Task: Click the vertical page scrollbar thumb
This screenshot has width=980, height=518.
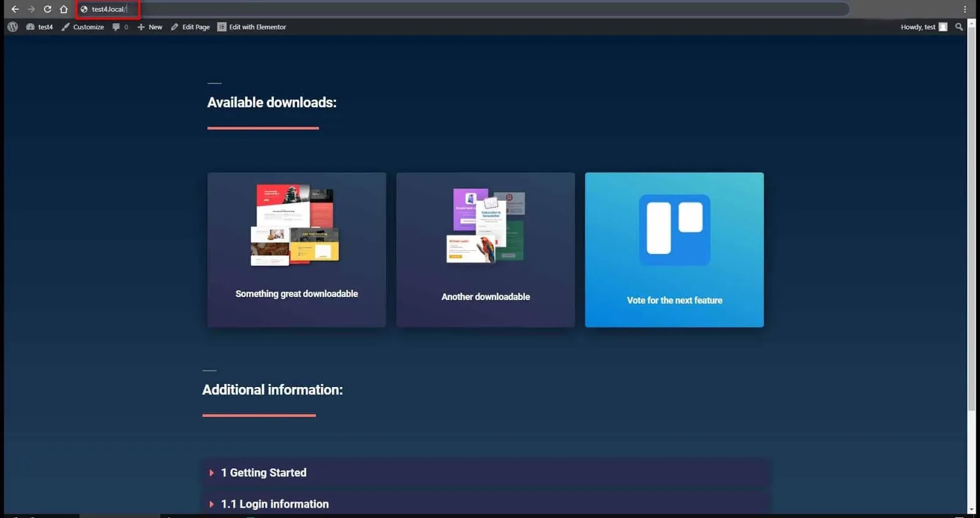Action: [971, 219]
